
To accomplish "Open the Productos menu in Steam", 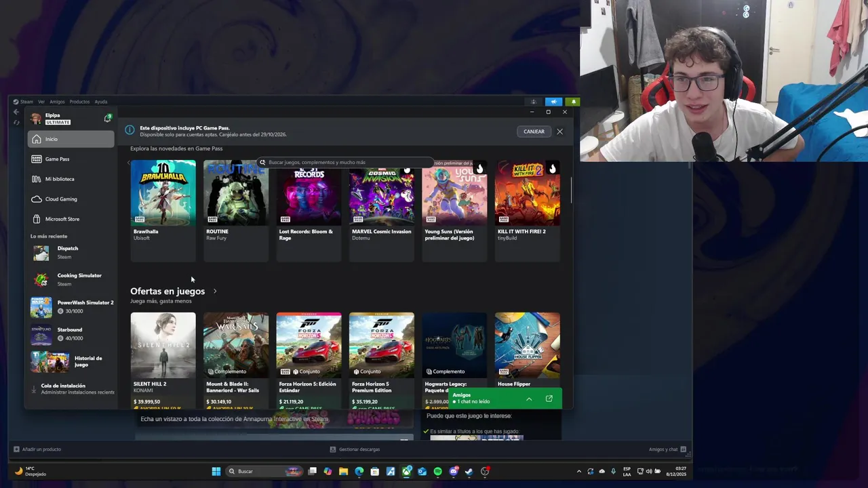I will [79, 102].
